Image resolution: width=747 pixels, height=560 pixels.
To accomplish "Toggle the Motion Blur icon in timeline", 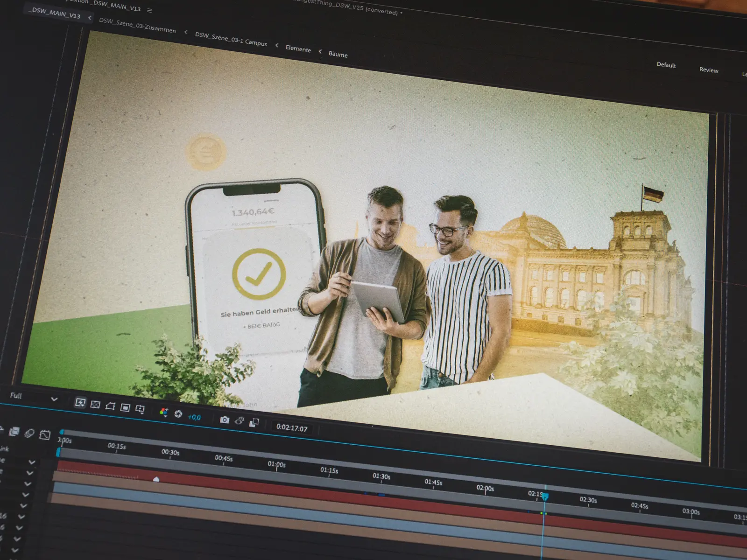I will 29,433.
